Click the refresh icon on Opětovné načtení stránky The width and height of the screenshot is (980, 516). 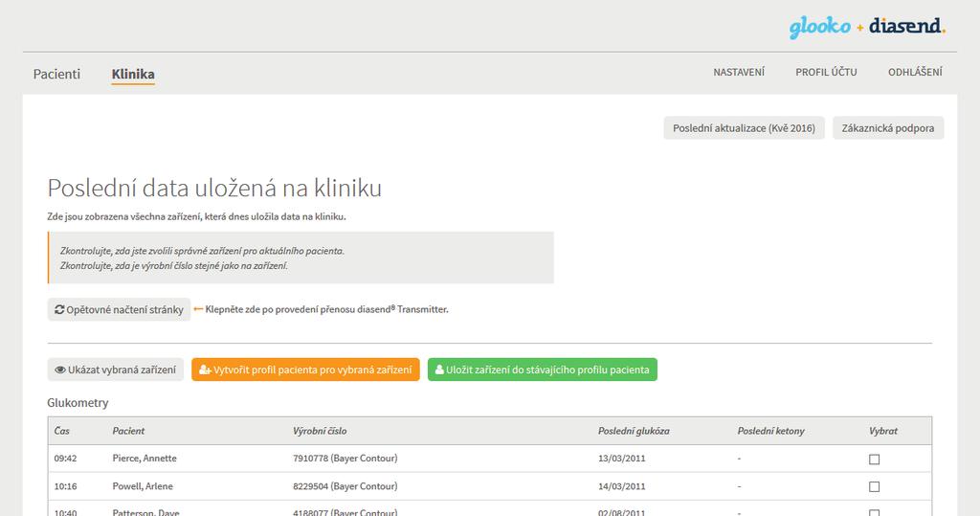click(x=59, y=309)
